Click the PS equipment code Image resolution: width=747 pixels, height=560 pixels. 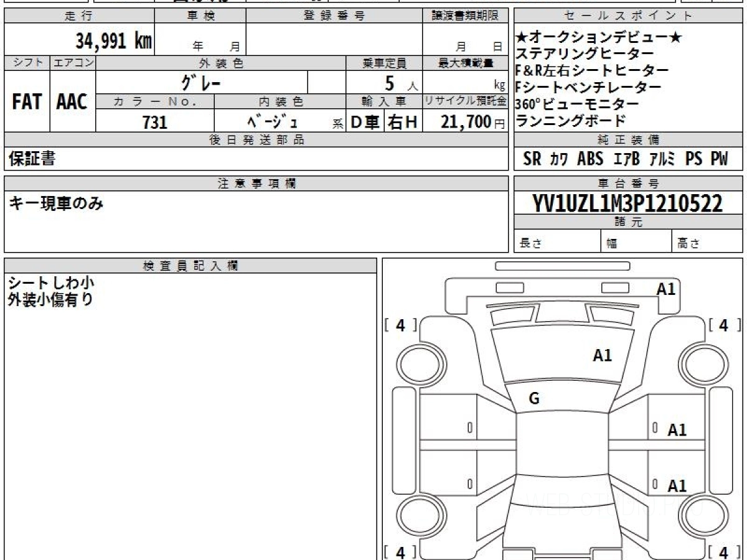pyautogui.click(x=693, y=159)
